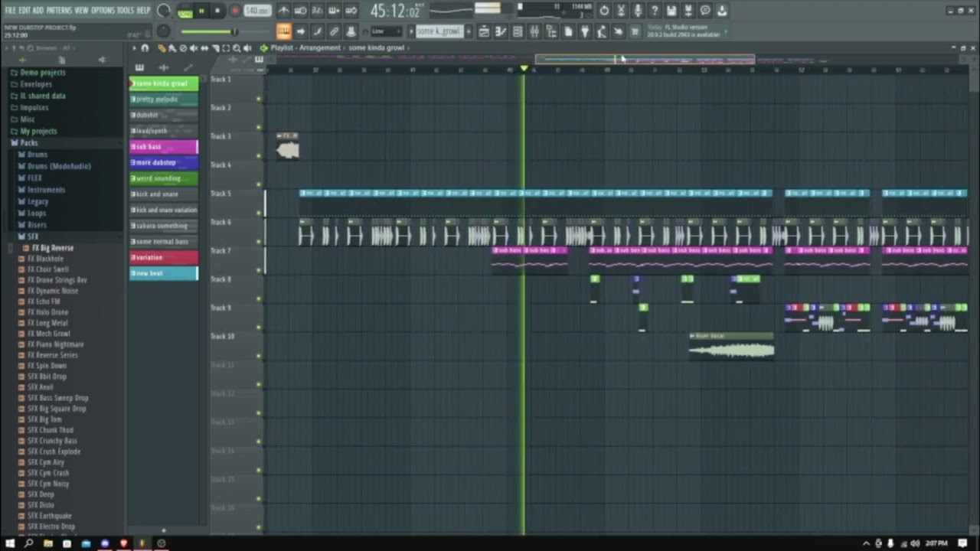Open the plugin picker plug icon
Viewport: 980px width, 551px height.
point(584,31)
